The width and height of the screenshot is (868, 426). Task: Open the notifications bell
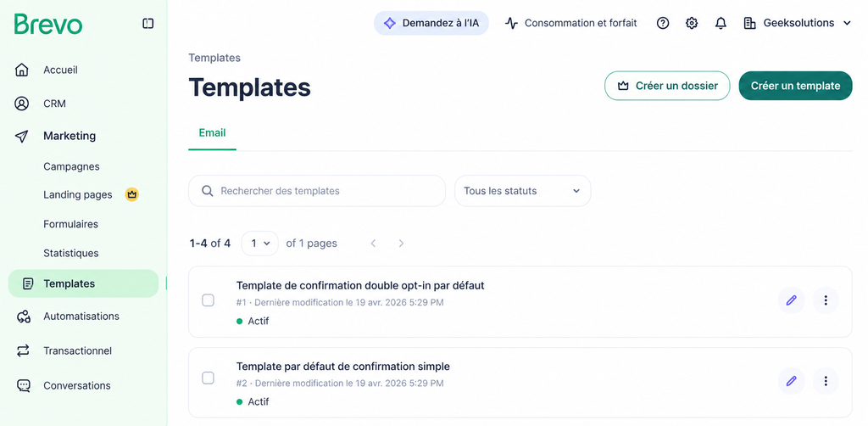coord(721,23)
